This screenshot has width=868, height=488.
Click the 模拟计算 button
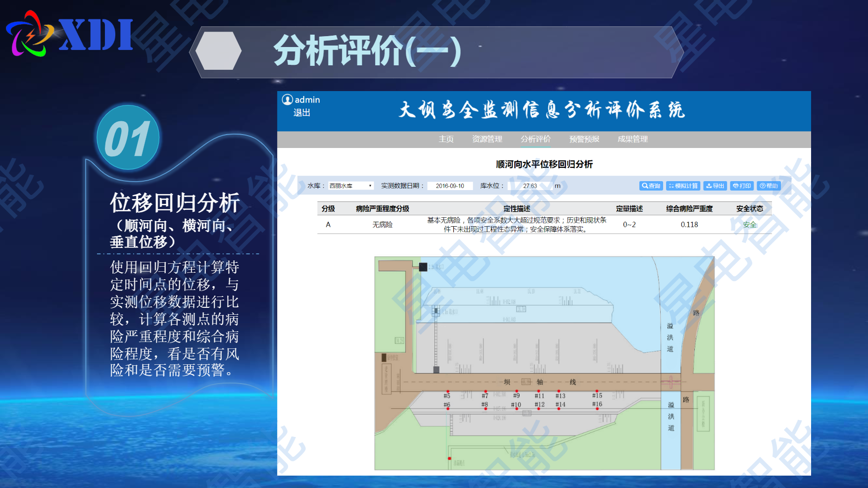[683, 186]
